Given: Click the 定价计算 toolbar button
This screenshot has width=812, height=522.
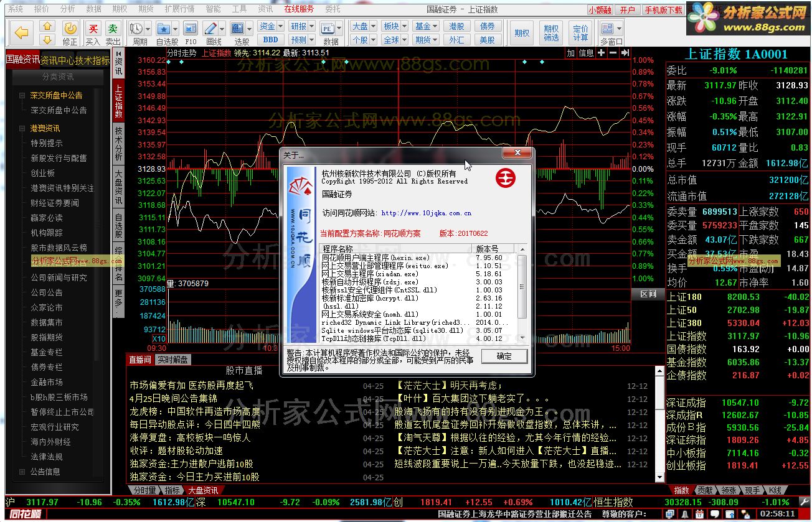Looking at the screenshot, I should tap(580, 33).
